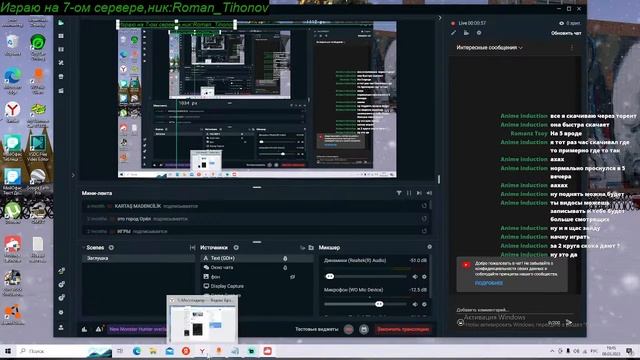Open mixer advanced settings gear
Screen dimensions: 640x360
coord(429,247)
